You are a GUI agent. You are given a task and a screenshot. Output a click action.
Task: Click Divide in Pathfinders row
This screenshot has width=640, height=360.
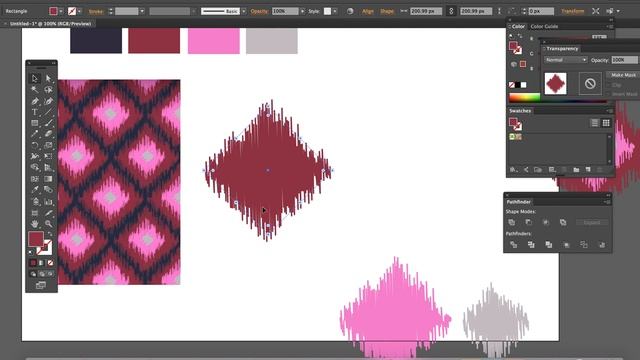(x=513, y=244)
